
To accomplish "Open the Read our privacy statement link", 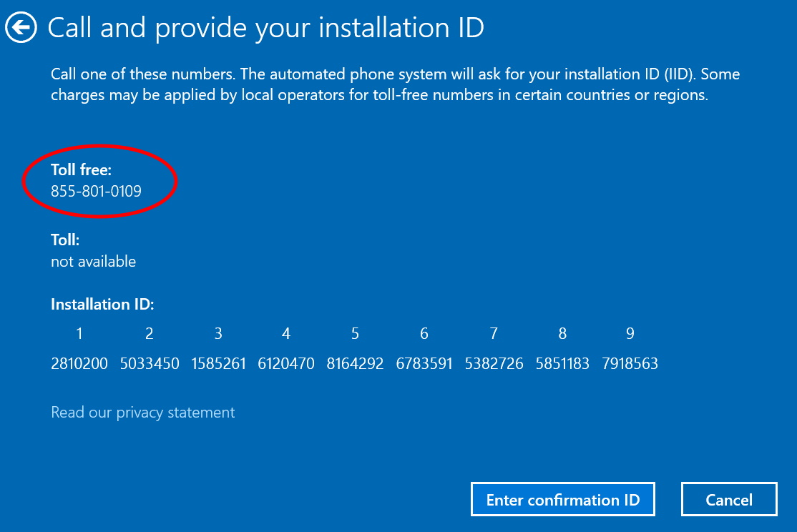I will 143,412.
